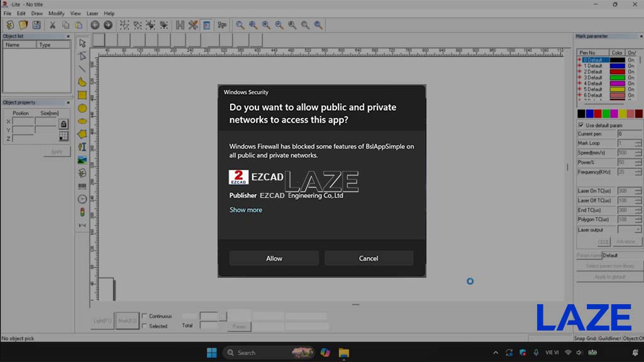Cancel the Windows Security firewall prompt
The image size is (644, 362).
369,258
